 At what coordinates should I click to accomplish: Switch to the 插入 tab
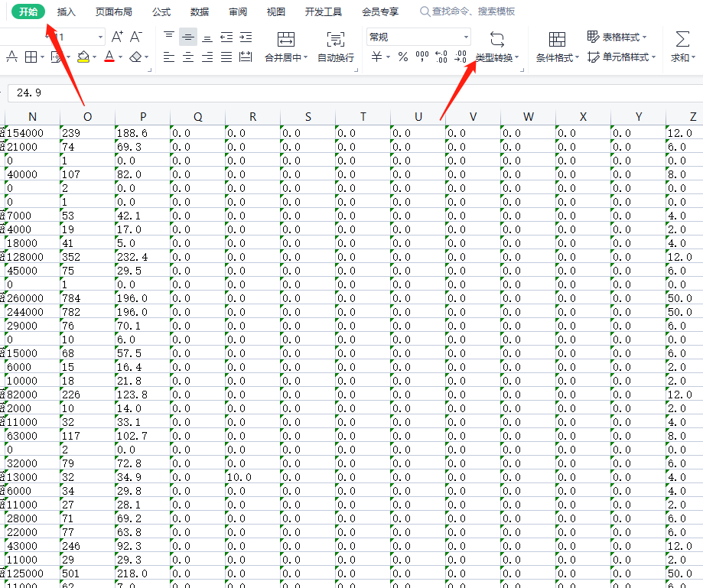click(67, 11)
